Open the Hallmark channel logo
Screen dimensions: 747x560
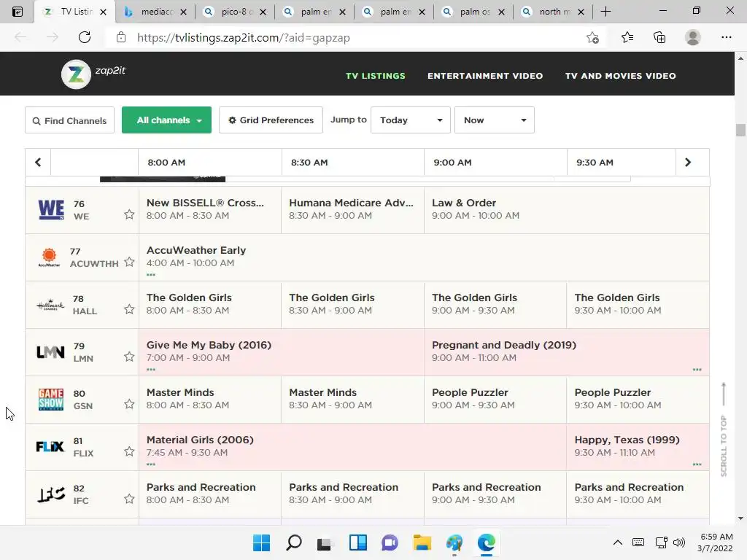[50, 305]
